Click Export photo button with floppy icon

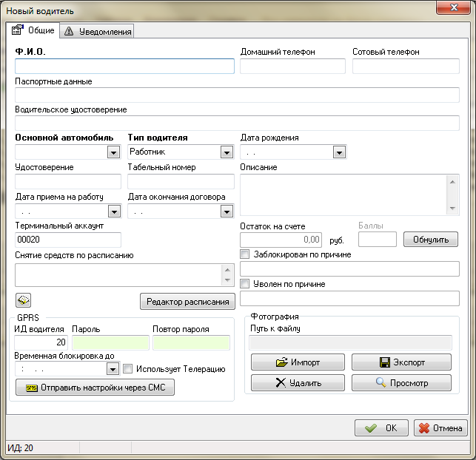click(x=400, y=362)
